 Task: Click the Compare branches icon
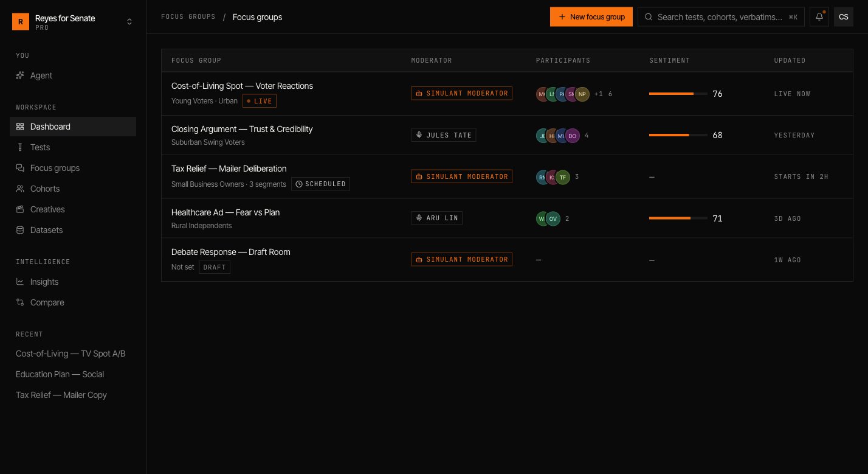[x=20, y=302]
